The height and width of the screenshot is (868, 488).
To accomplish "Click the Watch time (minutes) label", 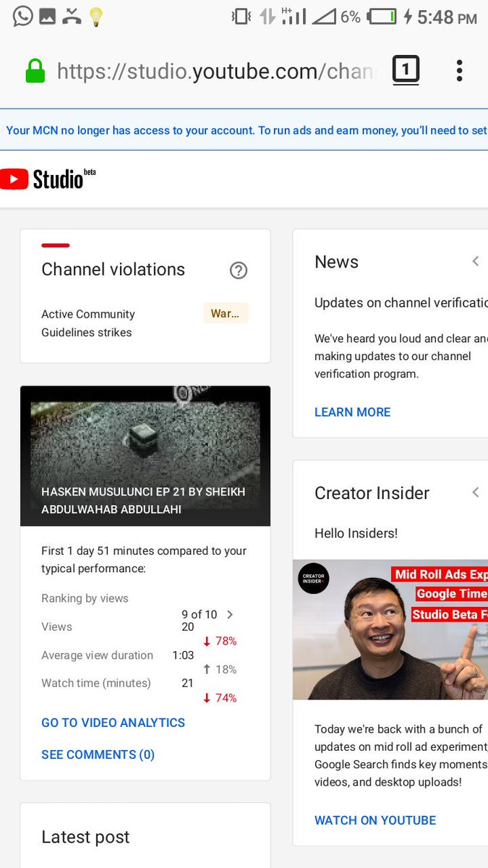I will [96, 683].
